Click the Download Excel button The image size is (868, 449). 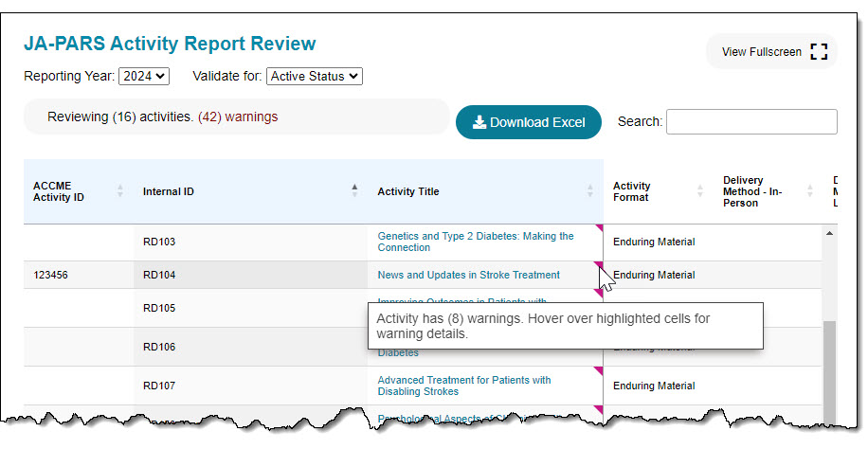click(528, 122)
